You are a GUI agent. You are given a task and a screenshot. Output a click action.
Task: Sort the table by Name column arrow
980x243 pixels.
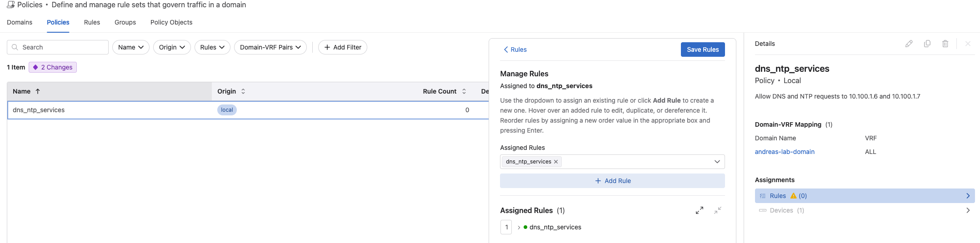(38, 91)
